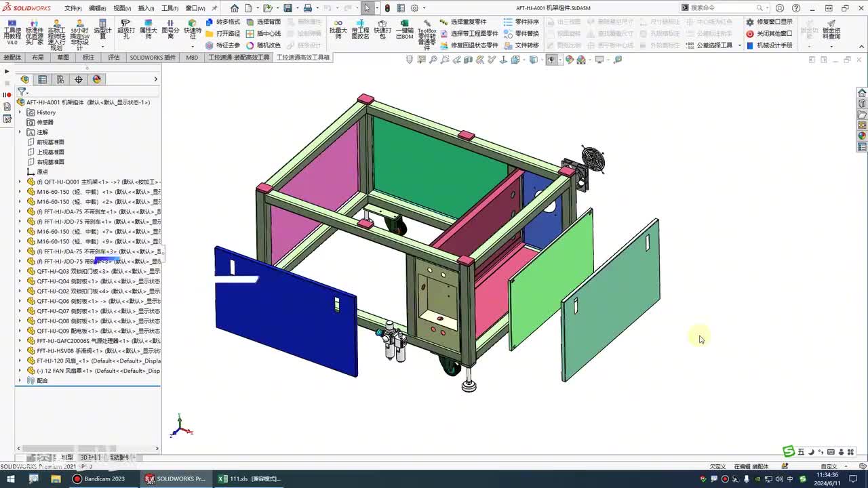The height and width of the screenshot is (488, 868).
Task: Toggle Hide/Show Items eye in view toolbar
Action: click(551, 60)
